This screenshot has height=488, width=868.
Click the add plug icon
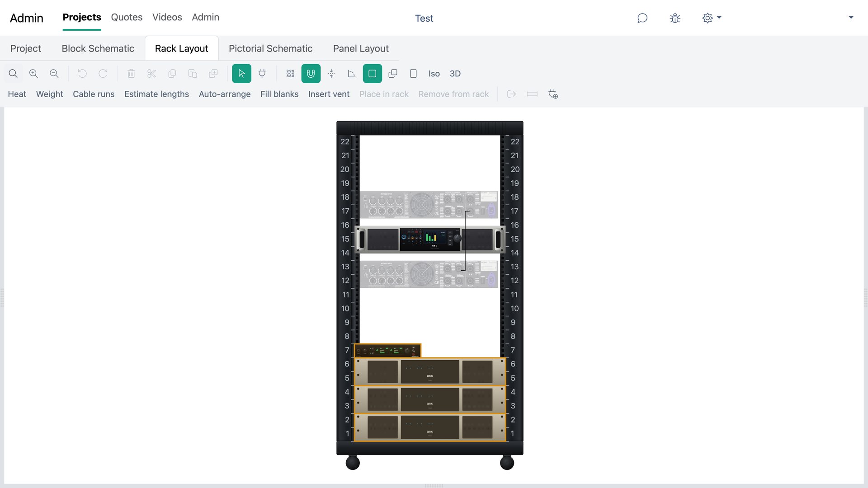point(553,94)
